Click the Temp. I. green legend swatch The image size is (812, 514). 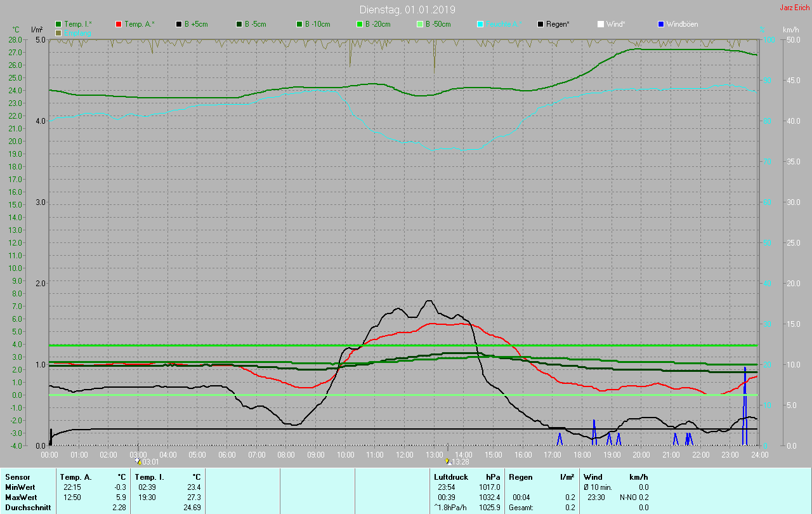[x=59, y=24]
